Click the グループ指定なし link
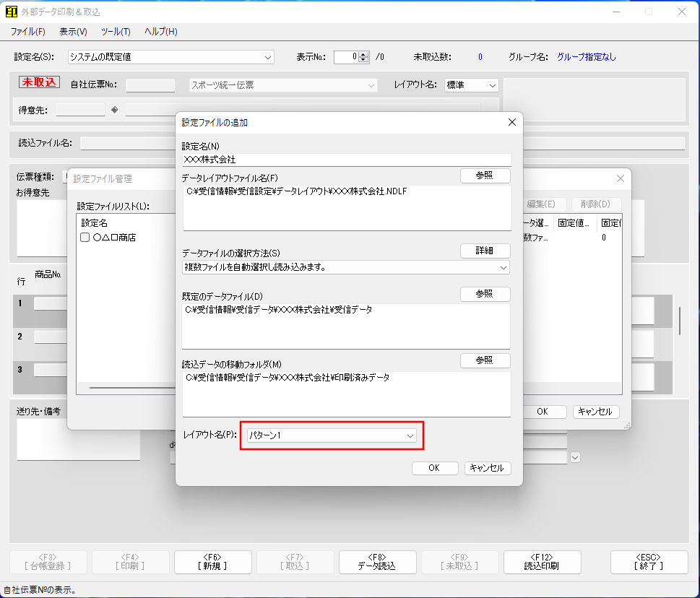The width and height of the screenshot is (700, 598). (587, 57)
